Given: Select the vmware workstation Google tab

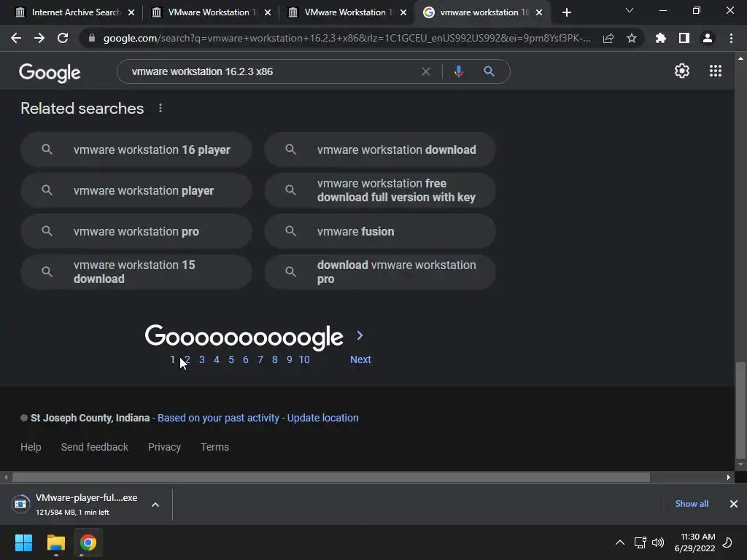Looking at the screenshot, I should (x=481, y=12).
